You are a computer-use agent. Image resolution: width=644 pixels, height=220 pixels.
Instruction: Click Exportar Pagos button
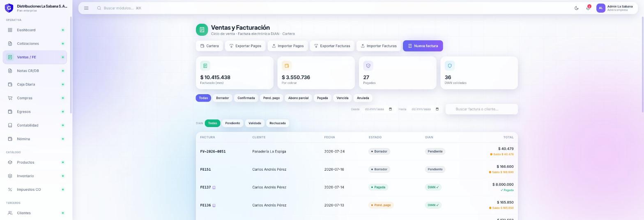tap(245, 46)
